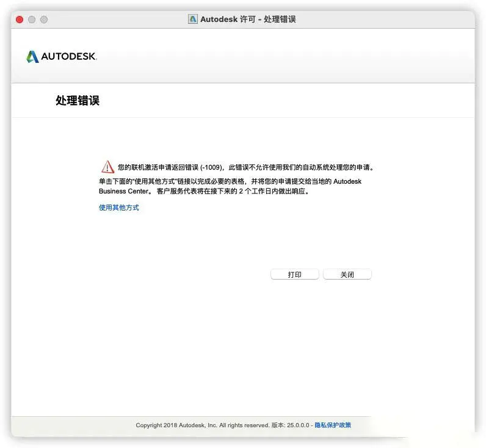Click the copyright 2018 Autodesk text
This screenshot has height=448, width=486.
pos(202,425)
